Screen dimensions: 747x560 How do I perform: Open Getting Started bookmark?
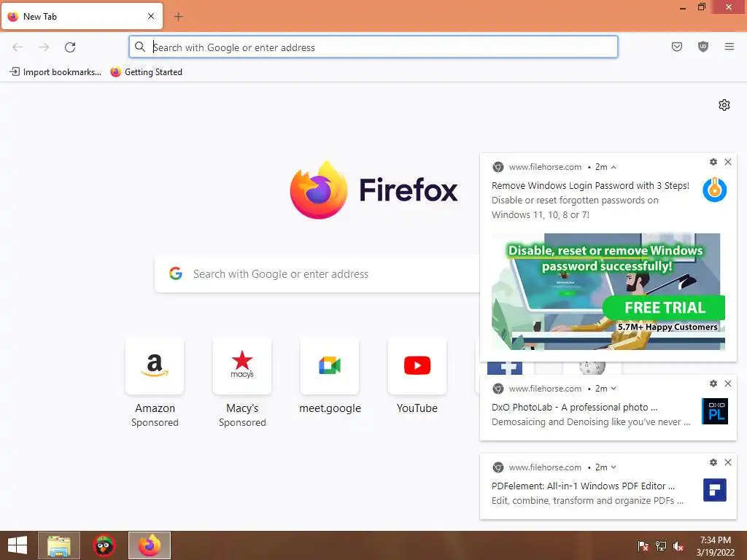(146, 72)
